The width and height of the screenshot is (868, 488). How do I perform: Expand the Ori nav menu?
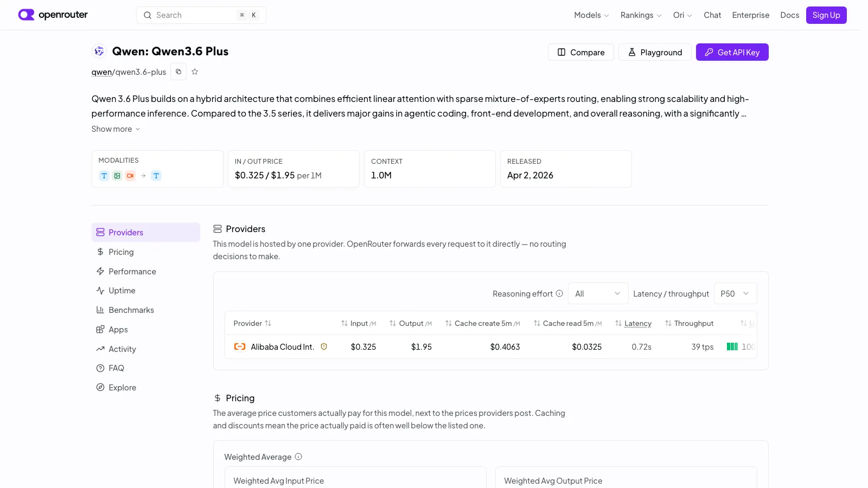[682, 15]
